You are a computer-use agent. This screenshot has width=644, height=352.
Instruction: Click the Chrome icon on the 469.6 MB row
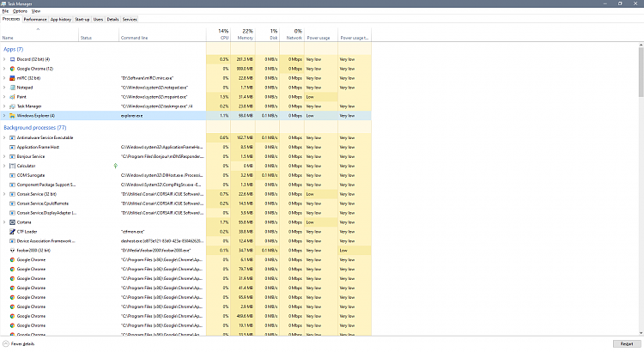click(x=12, y=316)
